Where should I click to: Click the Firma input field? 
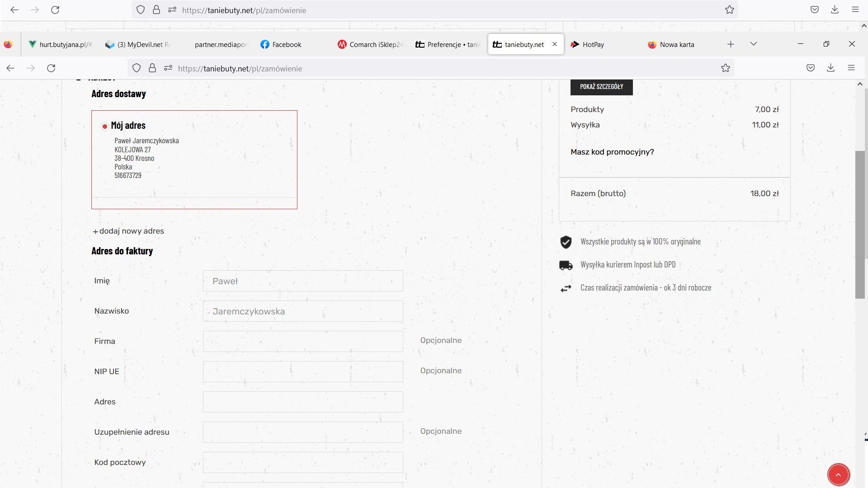(x=303, y=342)
